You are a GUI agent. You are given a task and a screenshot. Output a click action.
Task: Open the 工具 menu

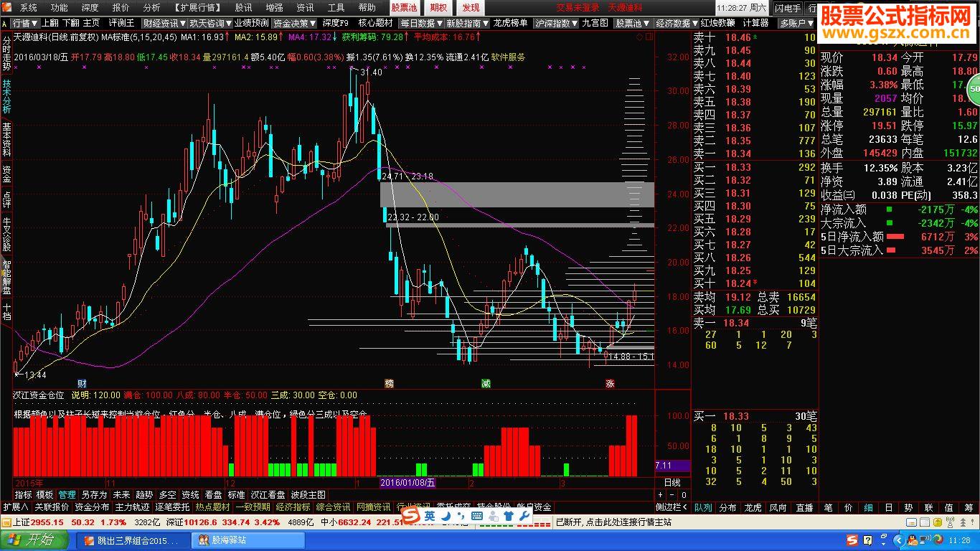click(x=336, y=8)
